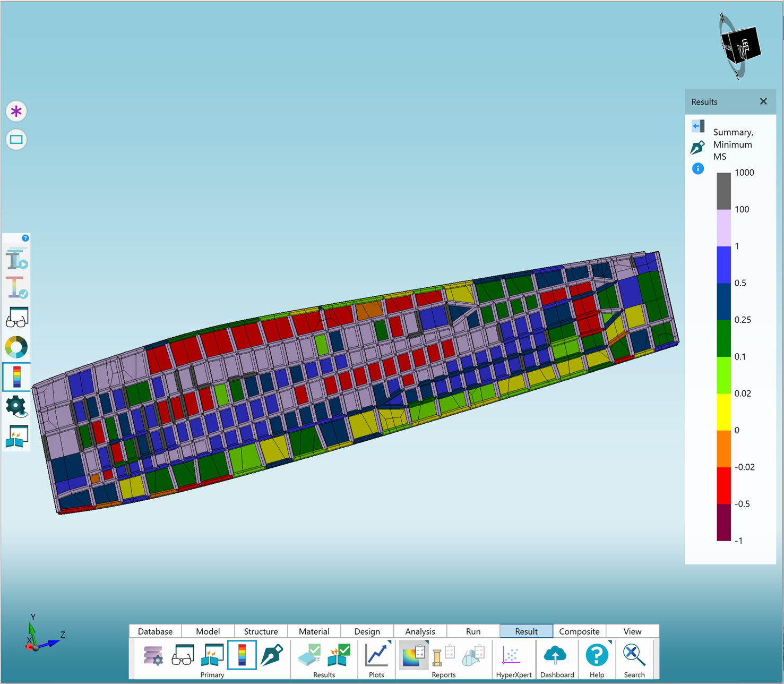This screenshot has width=784, height=684.
Task: Click the I-beam run analysis icon
Action: (16, 259)
